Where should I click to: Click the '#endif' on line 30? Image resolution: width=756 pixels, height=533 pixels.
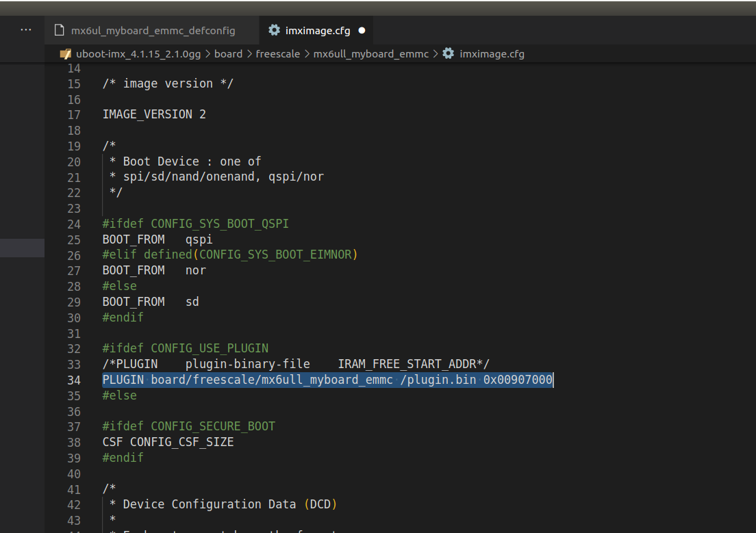coord(123,317)
